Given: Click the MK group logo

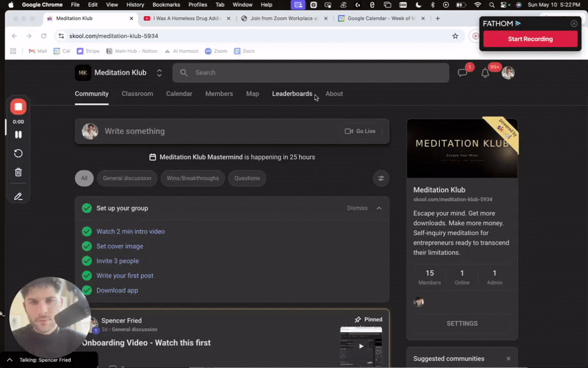Looking at the screenshot, I should 83,73.
